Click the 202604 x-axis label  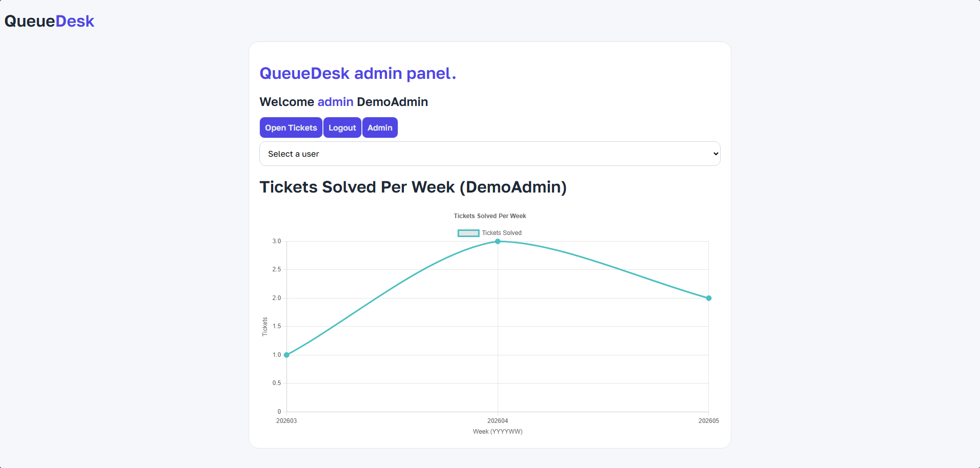pos(498,421)
